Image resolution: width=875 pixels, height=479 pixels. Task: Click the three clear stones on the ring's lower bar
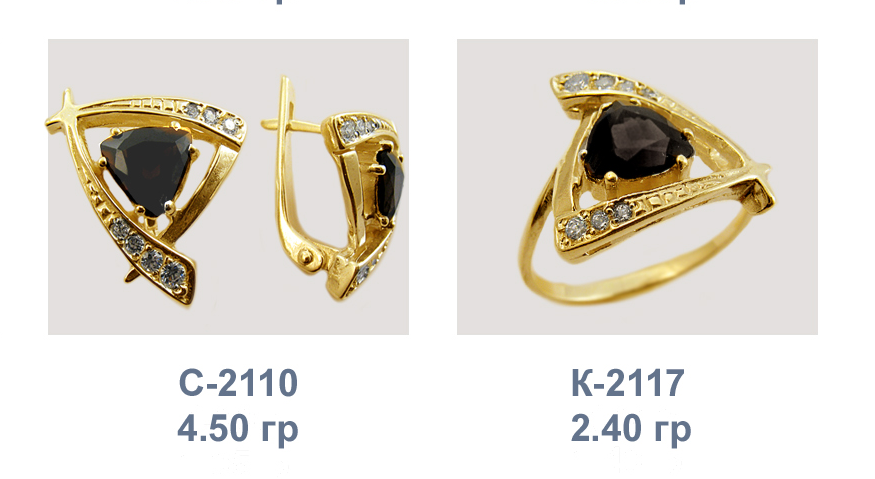point(599,220)
